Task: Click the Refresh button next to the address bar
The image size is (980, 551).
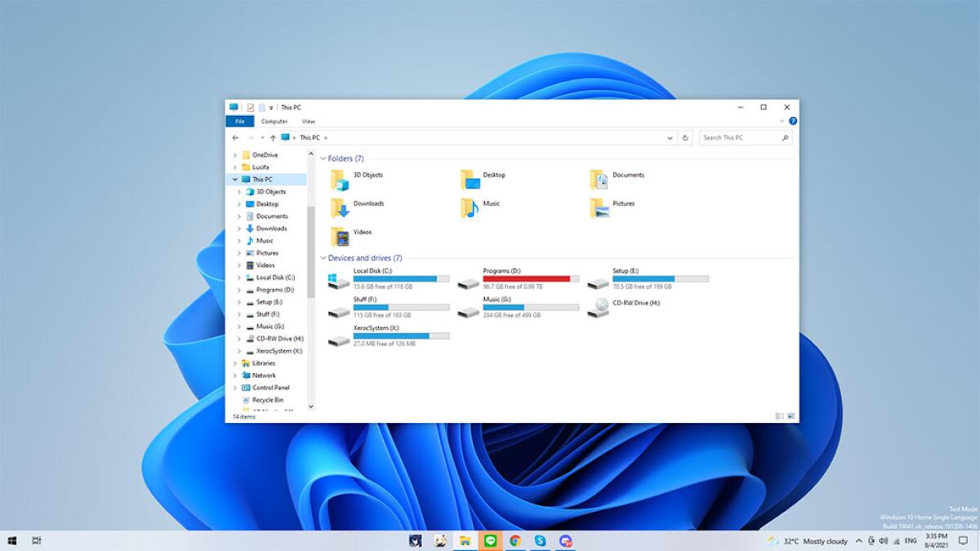Action: point(685,137)
